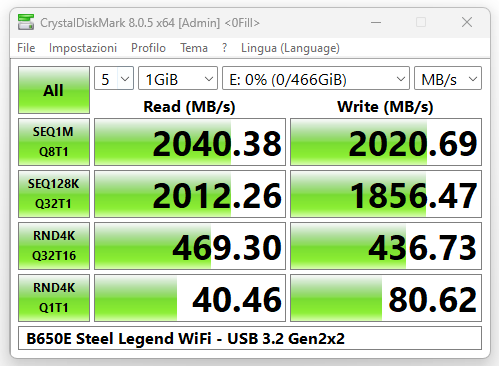The image size is (499, 366).
Task: Run all benchmarks with the All button
Action: (54, 90)
